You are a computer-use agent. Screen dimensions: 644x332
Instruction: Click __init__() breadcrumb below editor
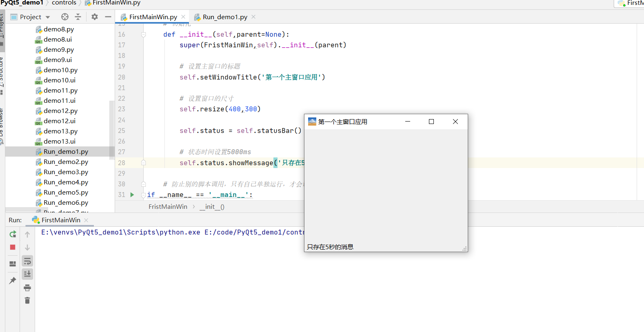[x=212, y=207]
